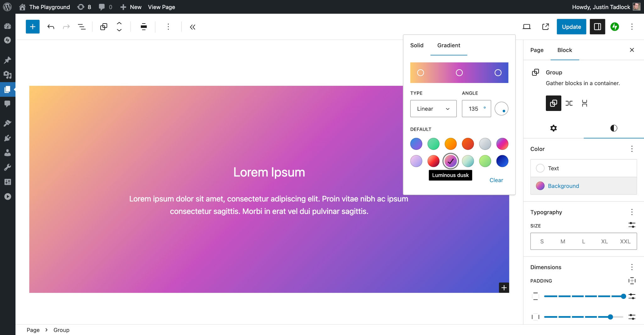Switch to the Page tab in sidebar
The image size is (644, 335).
537,50
